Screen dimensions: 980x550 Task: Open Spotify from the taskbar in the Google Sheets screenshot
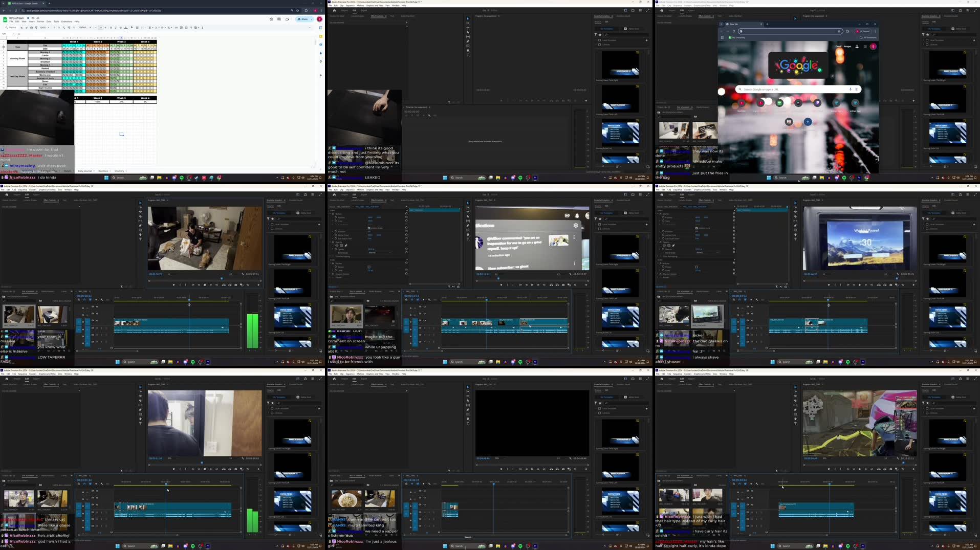tap(182, 178)
